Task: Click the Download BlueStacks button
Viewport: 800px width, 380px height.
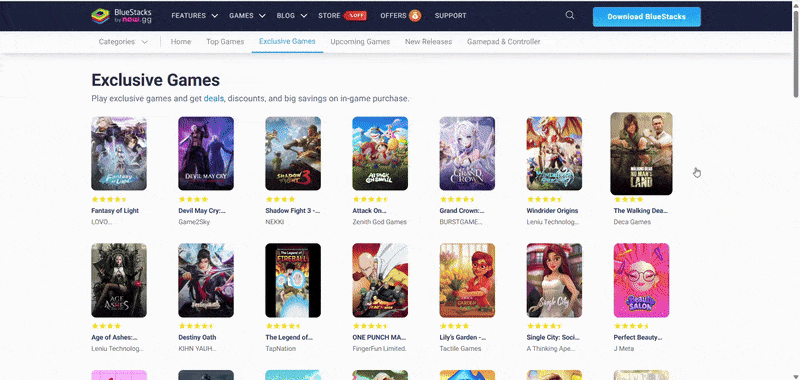Action: [x=646, y=16]
